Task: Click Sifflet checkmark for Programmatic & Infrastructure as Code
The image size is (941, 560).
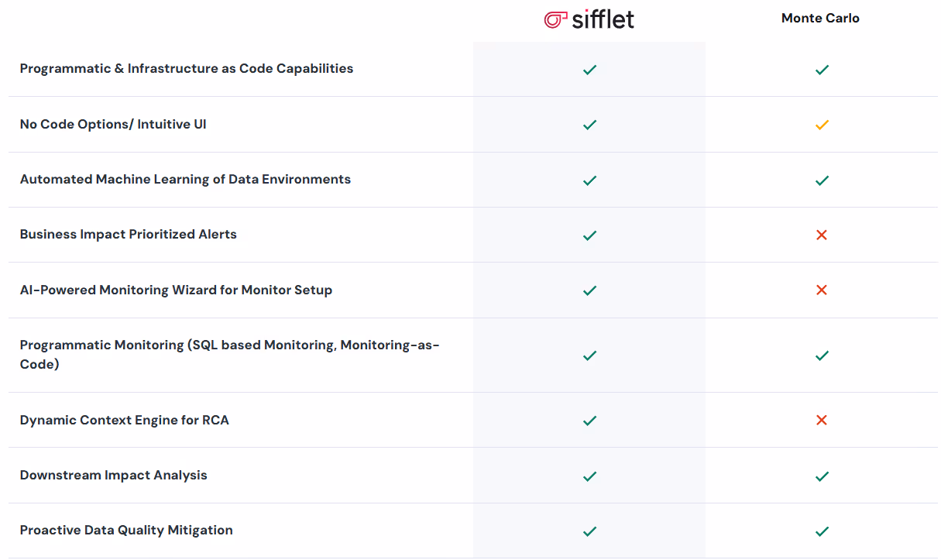Action: (x=589, y=70)
